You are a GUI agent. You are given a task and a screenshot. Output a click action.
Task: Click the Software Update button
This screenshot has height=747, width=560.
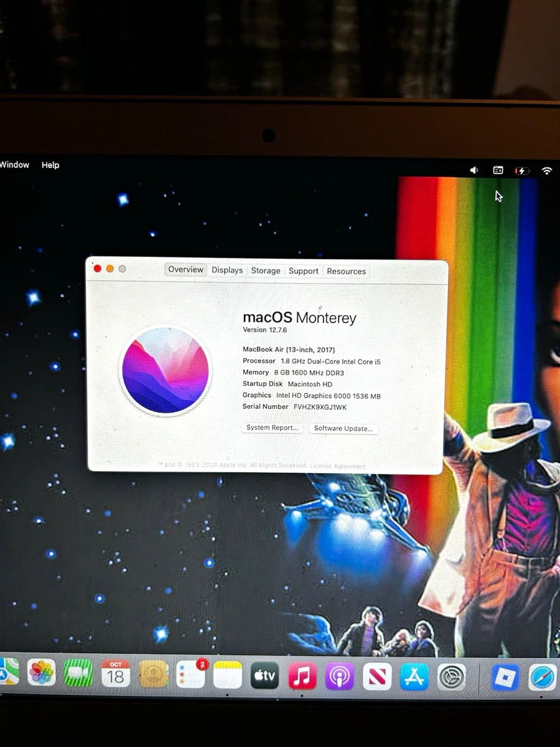343,428
